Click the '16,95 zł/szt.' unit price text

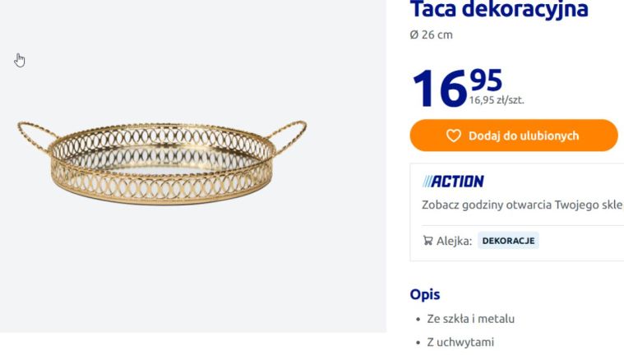click(x=497, y=101)
